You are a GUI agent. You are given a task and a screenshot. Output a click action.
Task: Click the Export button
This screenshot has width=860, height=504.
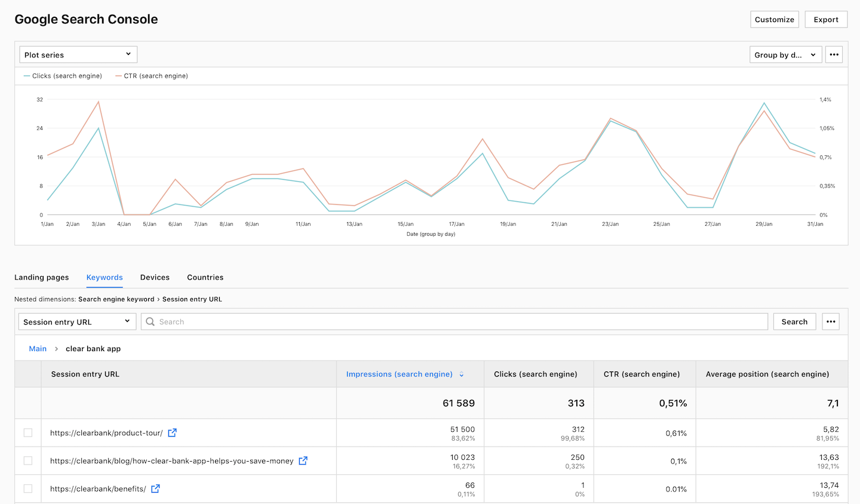pyautogui.click(x=826, y=20)
